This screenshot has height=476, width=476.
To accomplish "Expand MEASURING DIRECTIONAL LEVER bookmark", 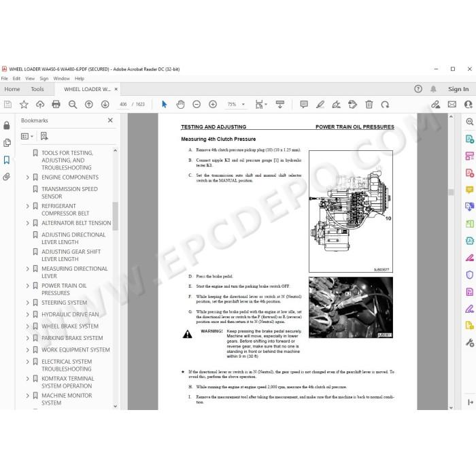I will (28, 269).
